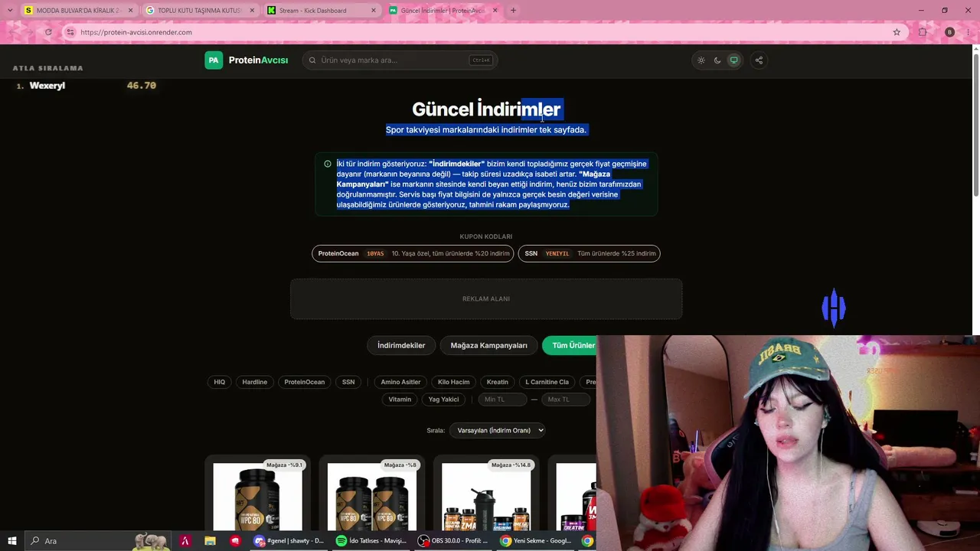Open the red A app on taskbar
This screenshot has width=980, height=551.
coord(185,541)
